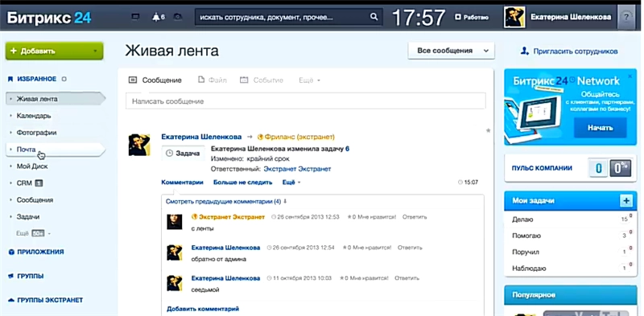644x316 pixels.
Task: Click the search magnifier icon
Action: 374,17
